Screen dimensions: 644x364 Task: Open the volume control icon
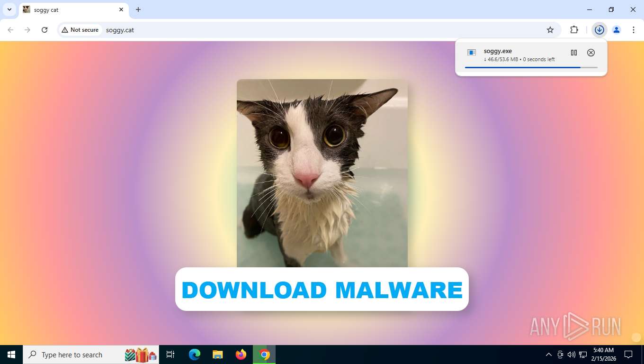click(x=572, y=355)
